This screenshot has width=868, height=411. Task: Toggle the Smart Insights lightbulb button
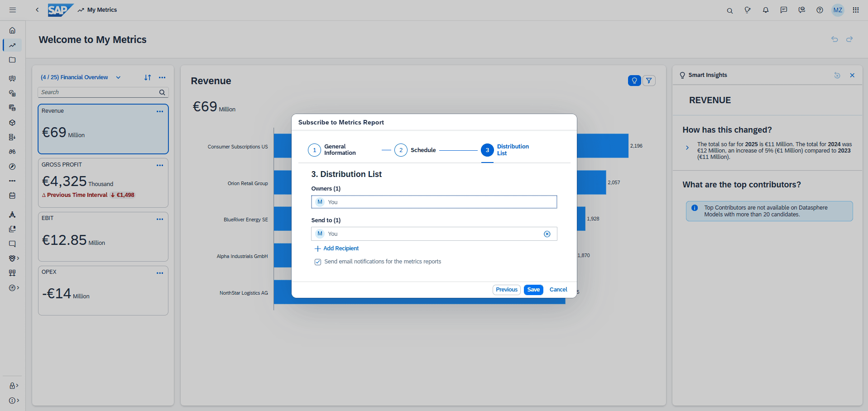coord(634,81)
